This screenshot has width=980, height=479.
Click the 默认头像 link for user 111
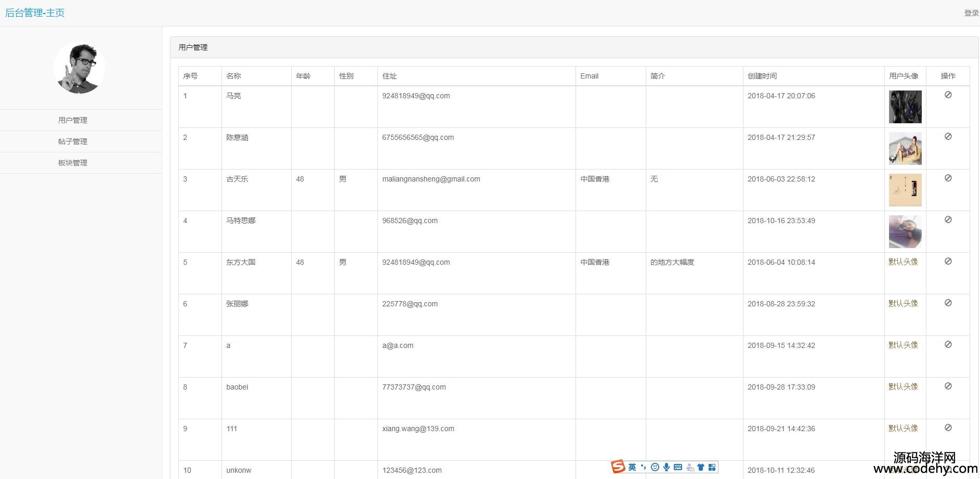click(x=903, y=428)
